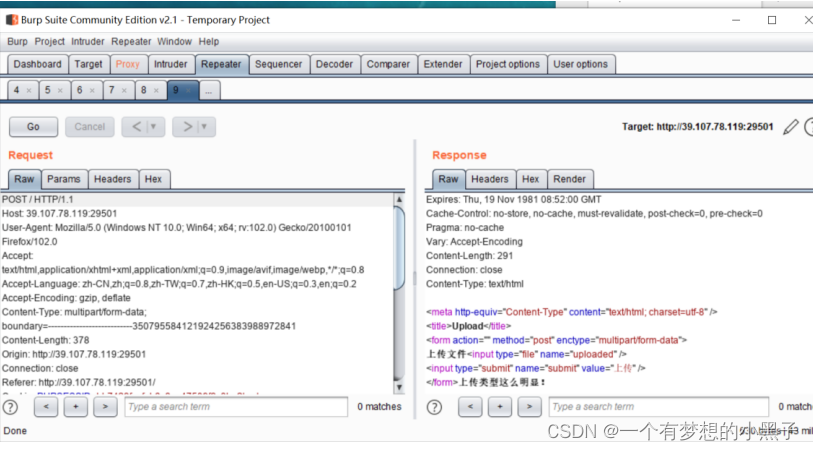The image size is (813, 450).
Task: Close Repeater tab 7
Action: tap(124, 91)
